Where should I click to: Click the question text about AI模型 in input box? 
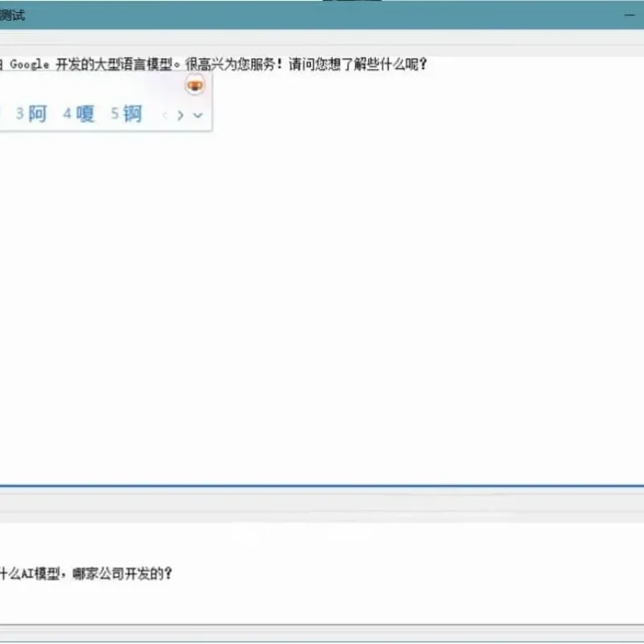[86, 573]
